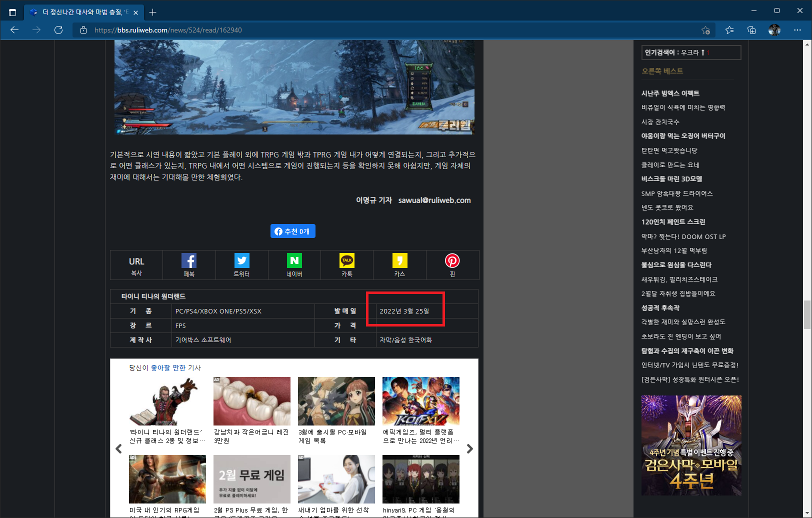812x518 pixels.
Task: Open the Settings and more menu
Action: tap(797, 30)
